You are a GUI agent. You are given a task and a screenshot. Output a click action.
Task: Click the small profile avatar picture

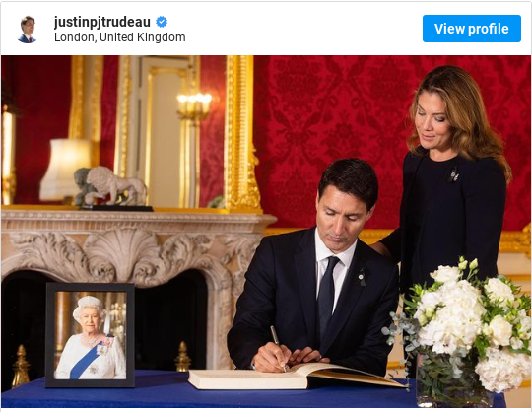(28, 30)
